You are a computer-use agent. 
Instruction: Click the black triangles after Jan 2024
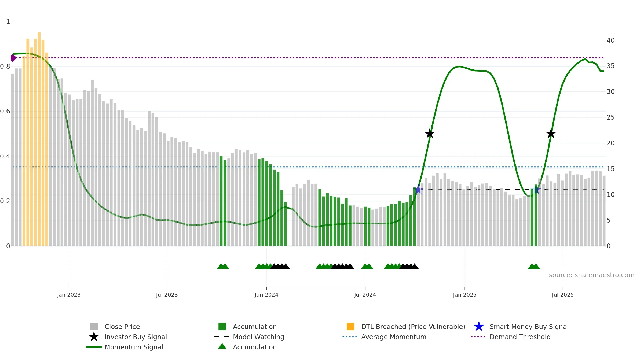pyautogui.click(x=280, y=266)
